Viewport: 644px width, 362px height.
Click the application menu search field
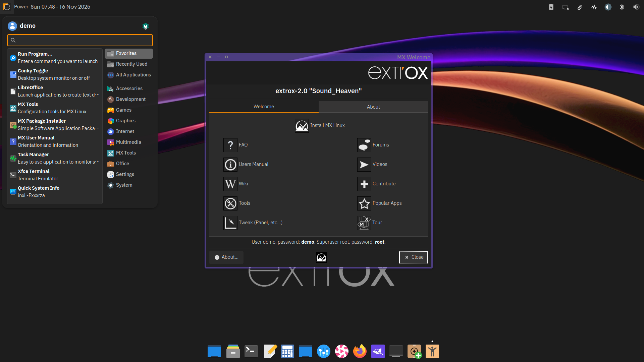tap(84, 40)
